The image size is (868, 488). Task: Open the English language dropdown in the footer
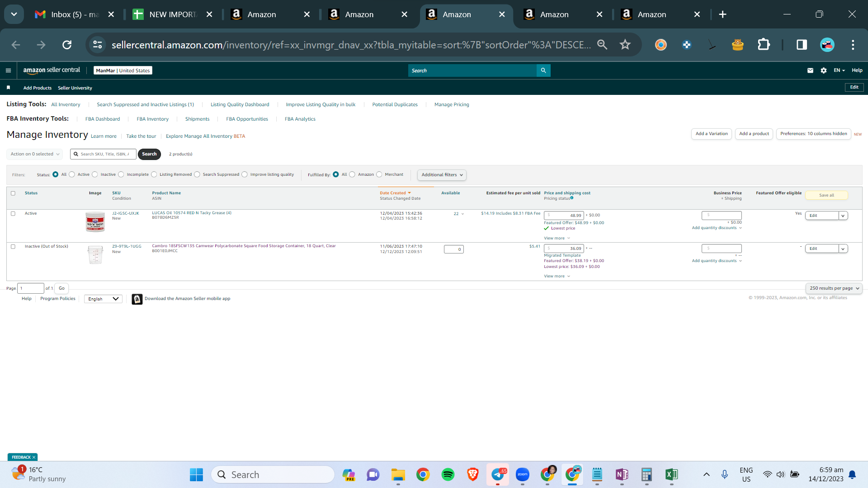[x=103, y=299]
